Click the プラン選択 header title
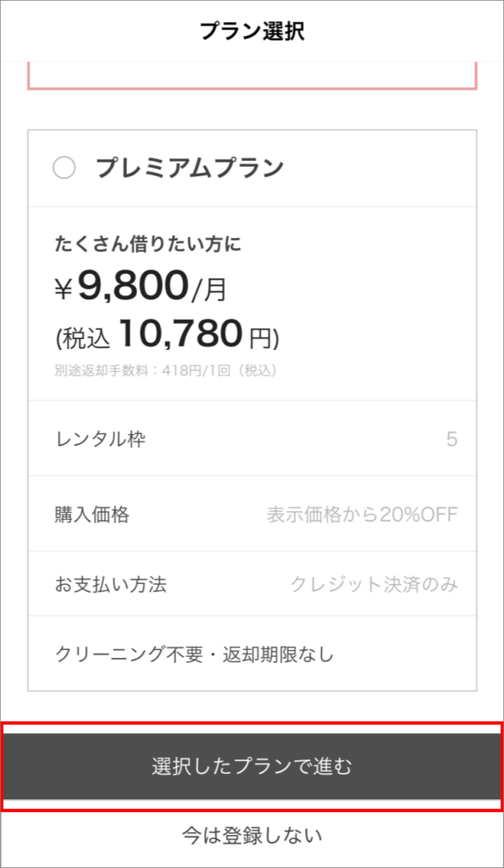This screenshot has height=868, width=504. (x=252, y=31)
